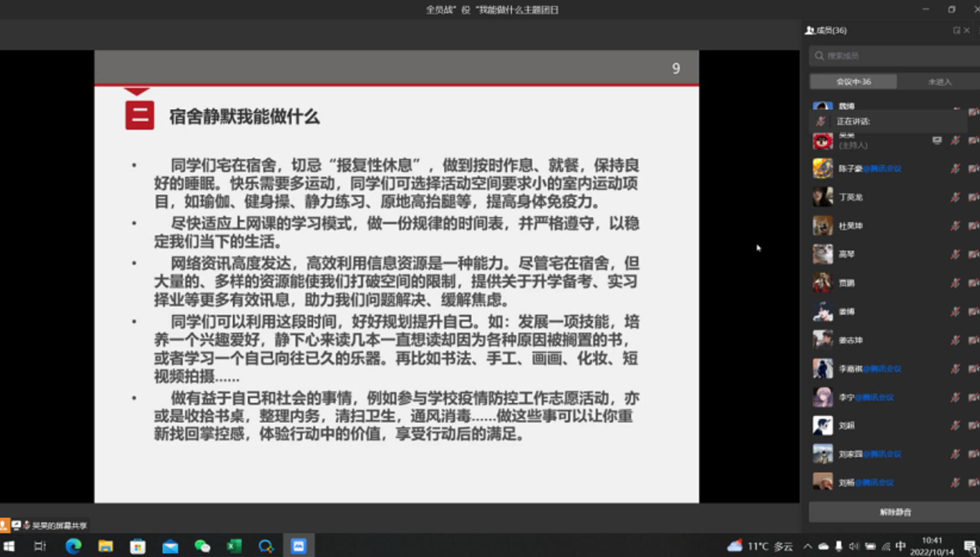Toggle microphone mute for 李宁

955,397
